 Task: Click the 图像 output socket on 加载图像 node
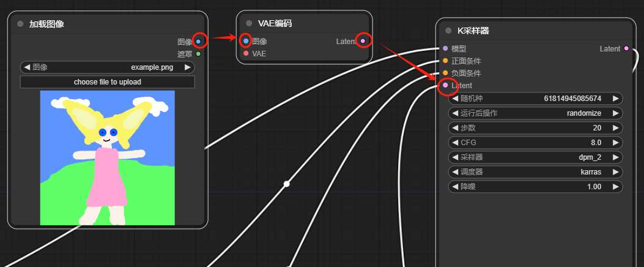pos(198,42)
